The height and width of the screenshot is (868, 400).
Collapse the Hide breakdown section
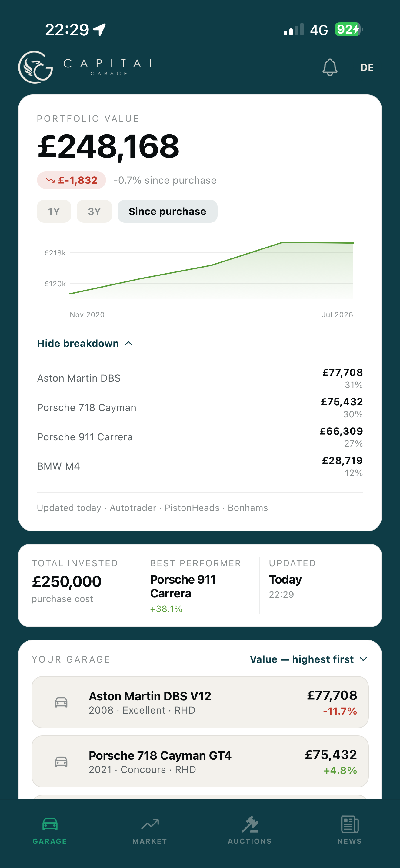[85, 344]
